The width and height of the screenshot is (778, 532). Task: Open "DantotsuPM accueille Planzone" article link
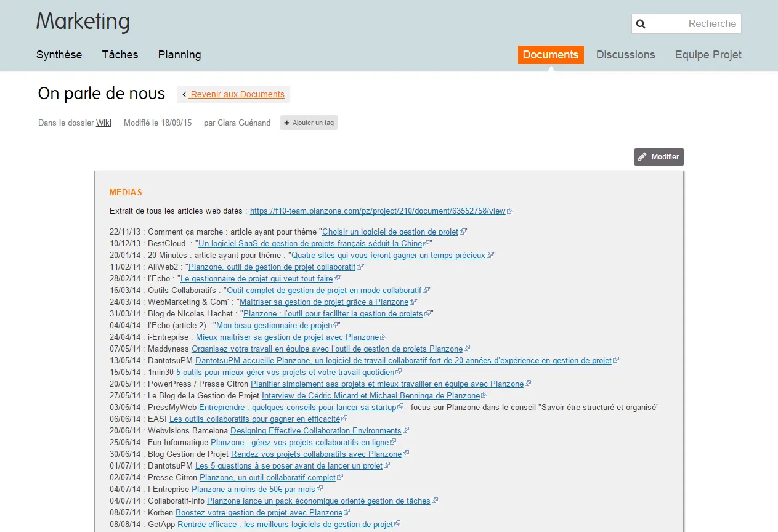coord(403,361)
